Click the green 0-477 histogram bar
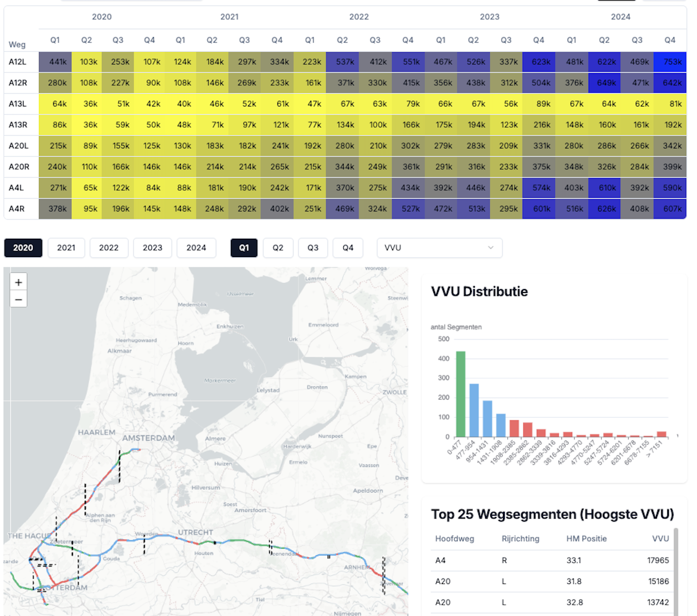 (x=461, y=394)
